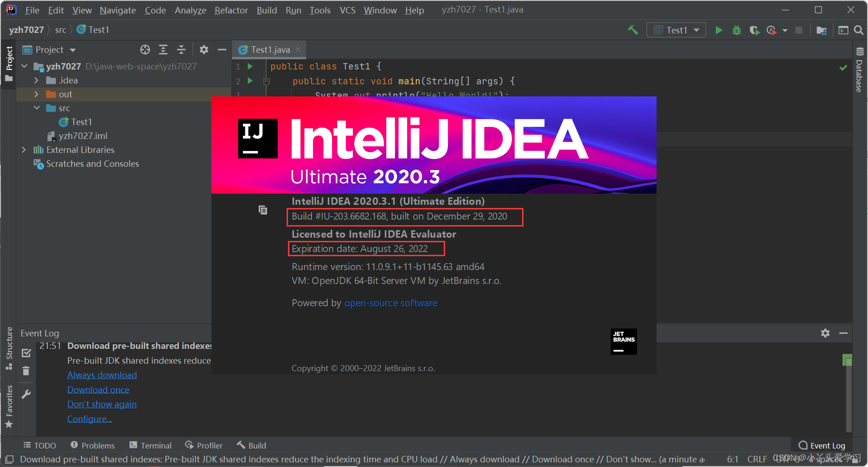Open the Structure side tool window
868x467 pixels.
pyautogui.click(x=8, y=348)
